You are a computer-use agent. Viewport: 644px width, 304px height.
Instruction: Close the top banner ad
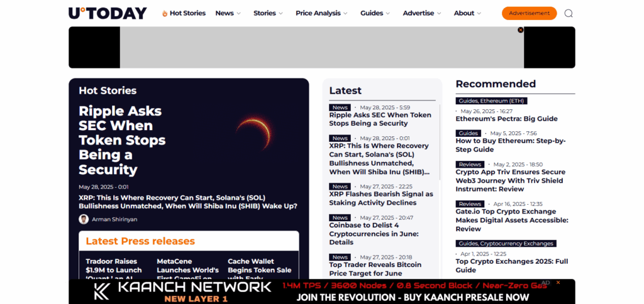click(x=521, y=30)
